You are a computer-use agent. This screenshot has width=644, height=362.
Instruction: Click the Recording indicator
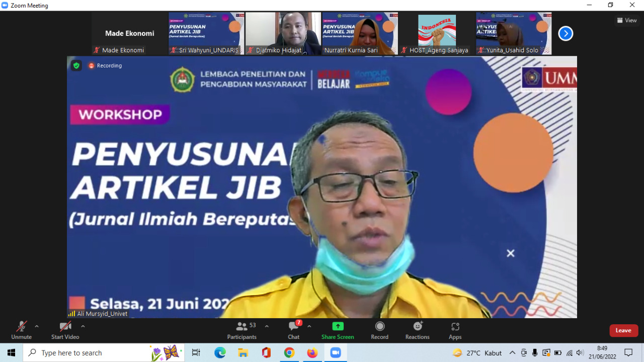105,65
